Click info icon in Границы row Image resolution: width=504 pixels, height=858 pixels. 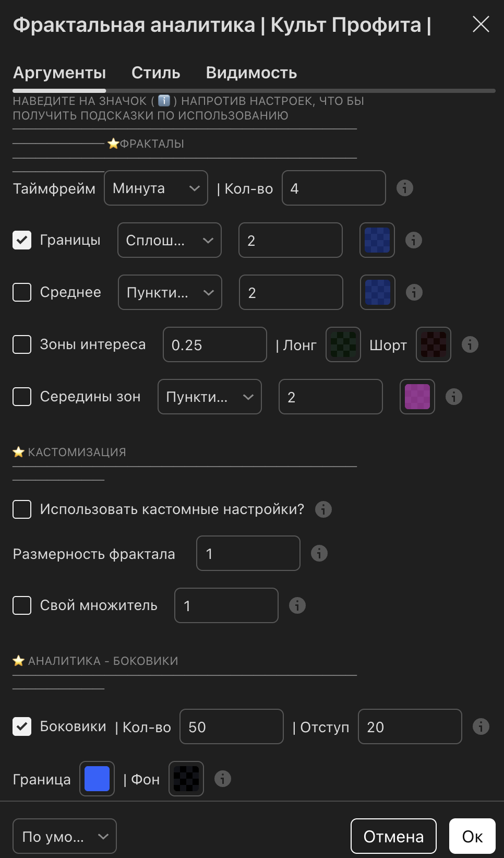pos(413,240)
